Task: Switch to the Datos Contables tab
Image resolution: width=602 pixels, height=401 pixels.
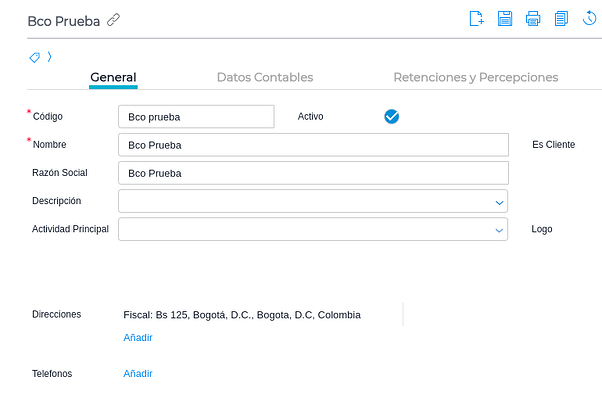Action: [x=265, y=77]
